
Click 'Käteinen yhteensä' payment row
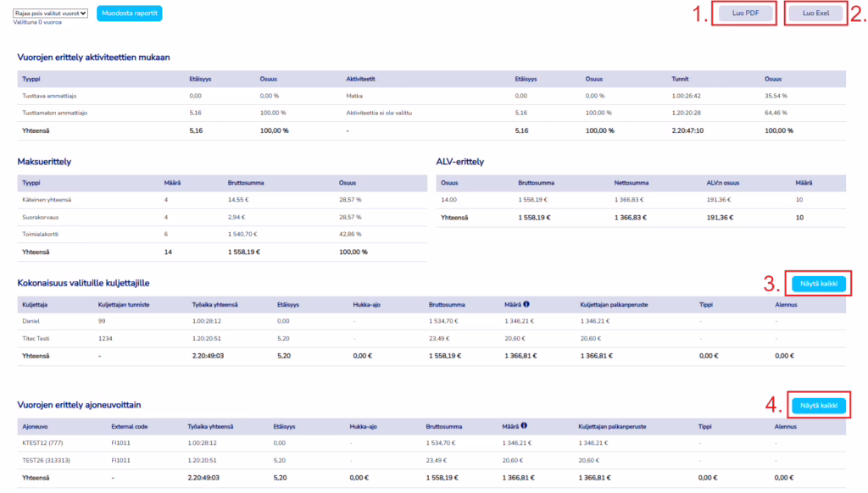pos(48,198)
